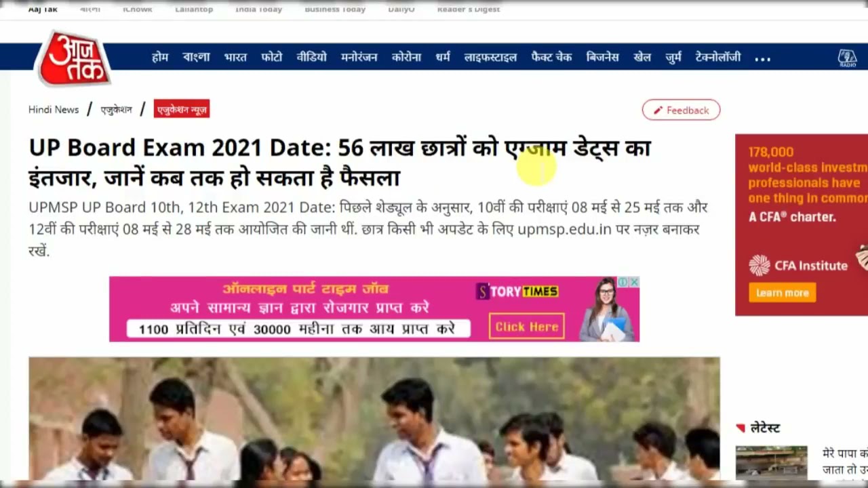
Task: Click the Feedback button
Action: (x=681, y=110)
